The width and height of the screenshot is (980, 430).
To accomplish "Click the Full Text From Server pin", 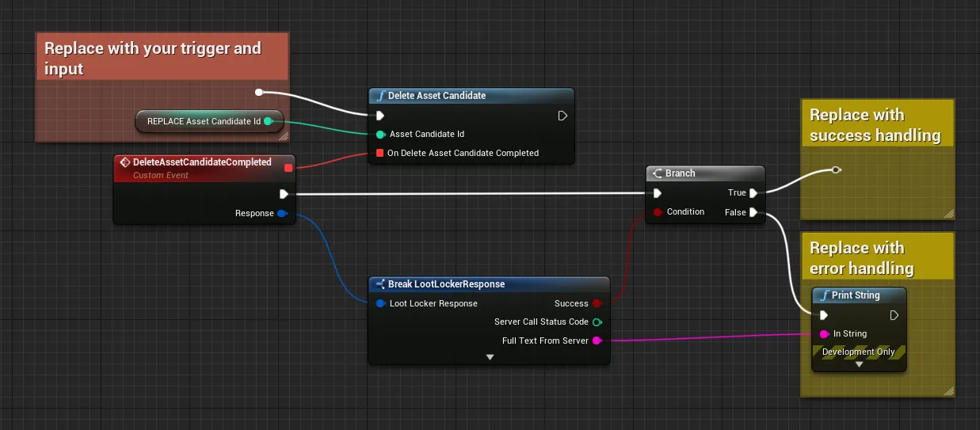I will click(x=597, y=341).
